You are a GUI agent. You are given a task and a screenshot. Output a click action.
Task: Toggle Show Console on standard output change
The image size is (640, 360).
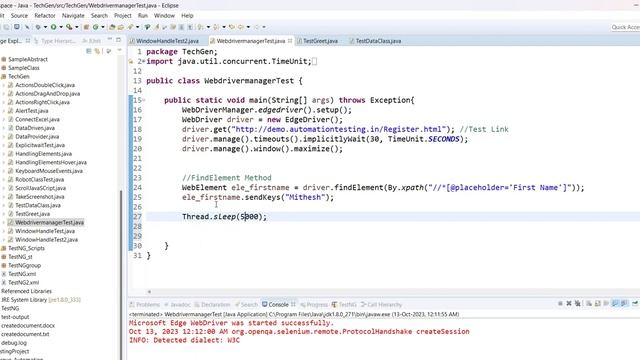coord(615,304)
